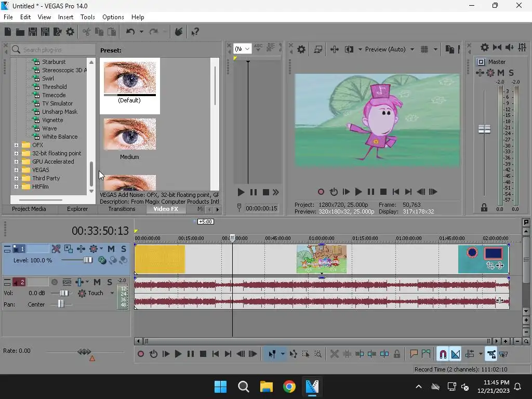Expand 32-bit floating point folder
Image resolution: width=532 pixels, height=399 pixels.
[x=16, y=153]
